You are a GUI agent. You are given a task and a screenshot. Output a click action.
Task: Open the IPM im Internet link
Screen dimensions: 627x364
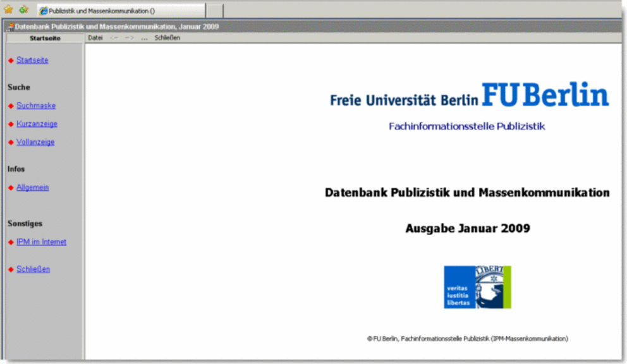tap(41, 242)
